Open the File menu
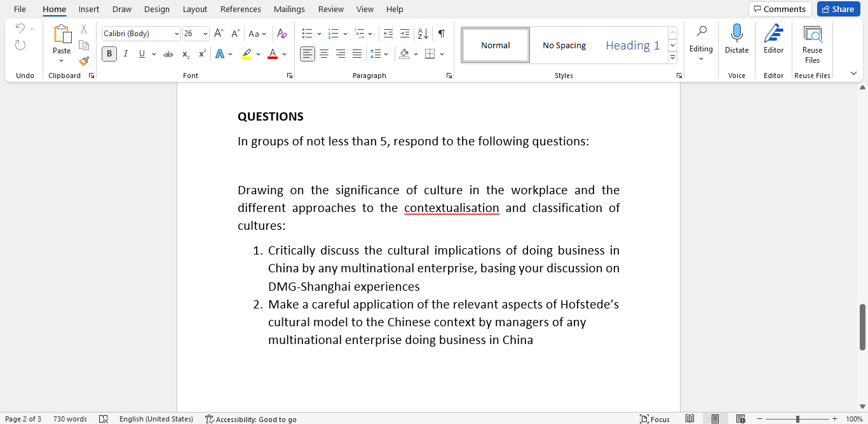The height and width of the screenshot is (424, 868). tap(20, 9)
